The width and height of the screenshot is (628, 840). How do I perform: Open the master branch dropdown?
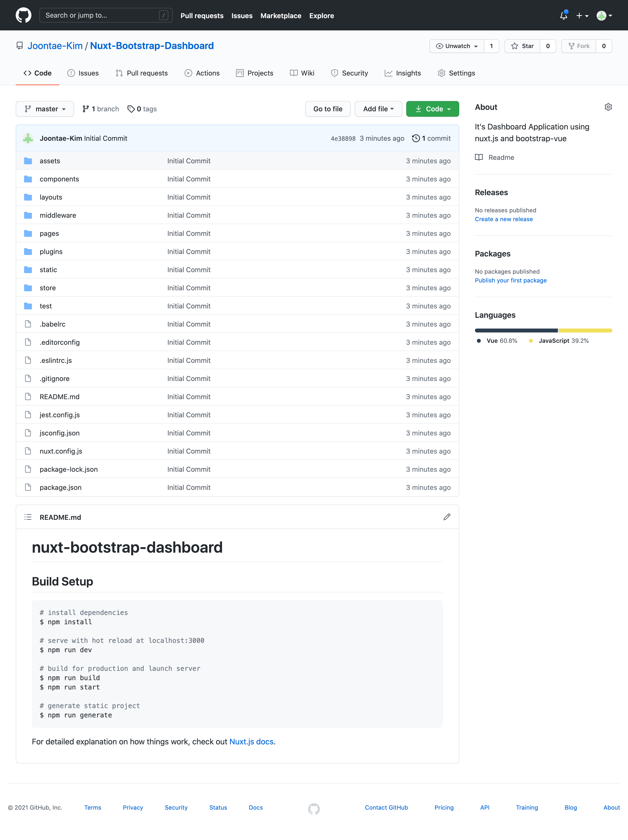45,109
